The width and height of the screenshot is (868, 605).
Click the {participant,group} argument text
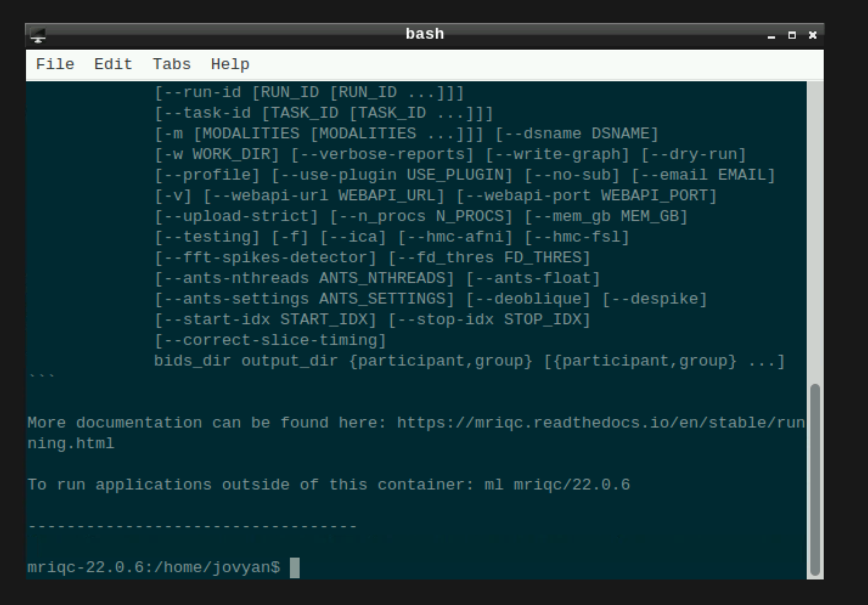tap(442, 360)
